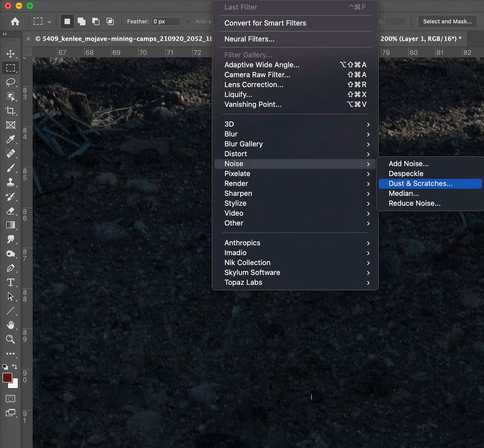Click the Select and Mask button
The width and height of the screenshot is (484, 448).
pos(447,21)
